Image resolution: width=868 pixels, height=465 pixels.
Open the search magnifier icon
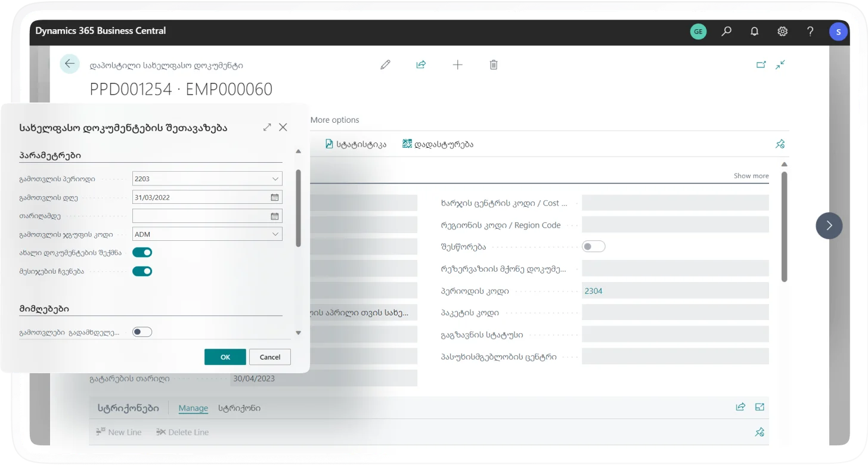click(726, 32)
